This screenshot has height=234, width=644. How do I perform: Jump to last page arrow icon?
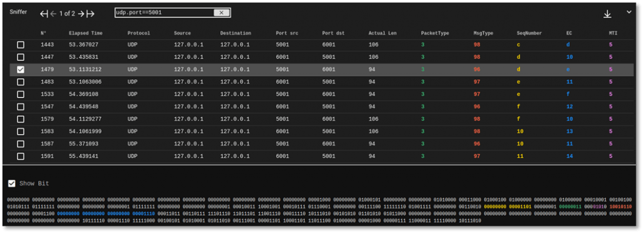pos(91,14)
